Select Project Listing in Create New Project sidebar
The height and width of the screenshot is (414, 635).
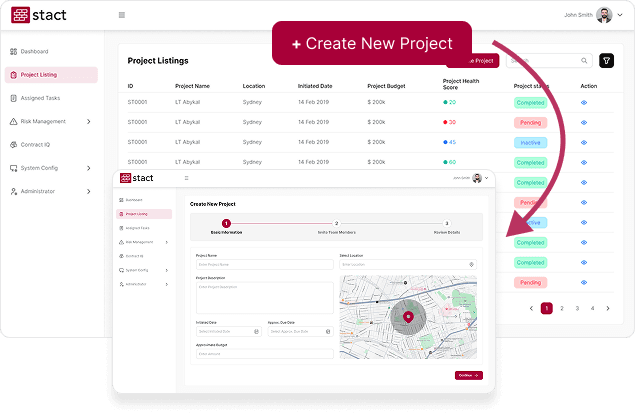(x=144, y=214)
